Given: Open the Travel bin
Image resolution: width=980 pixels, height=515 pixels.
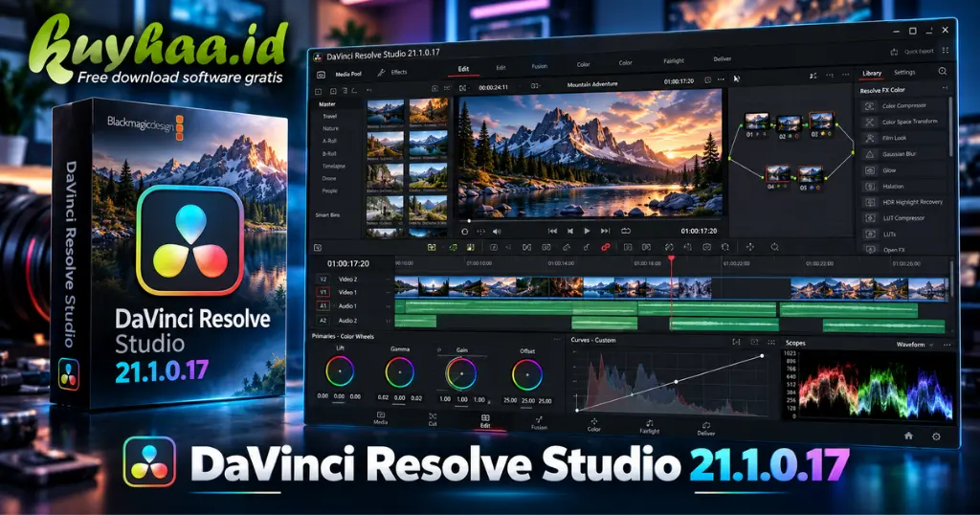Looking at the screenshot, I should 330,116.
